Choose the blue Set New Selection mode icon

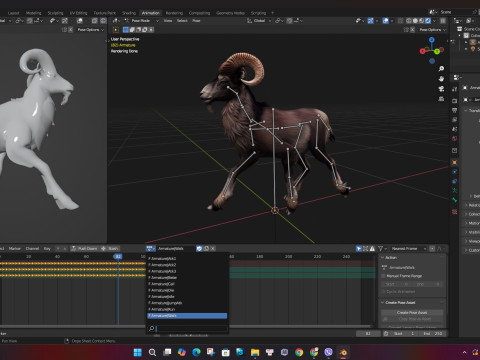(126, 30)
